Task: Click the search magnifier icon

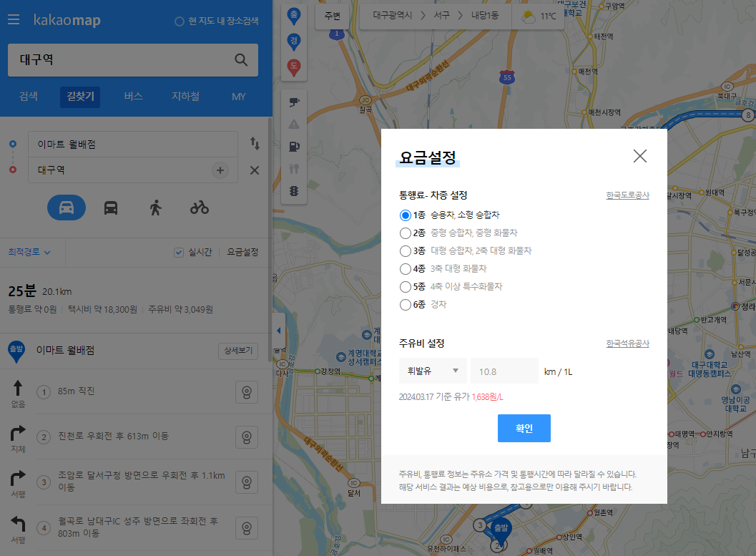Action: (240, 60)
